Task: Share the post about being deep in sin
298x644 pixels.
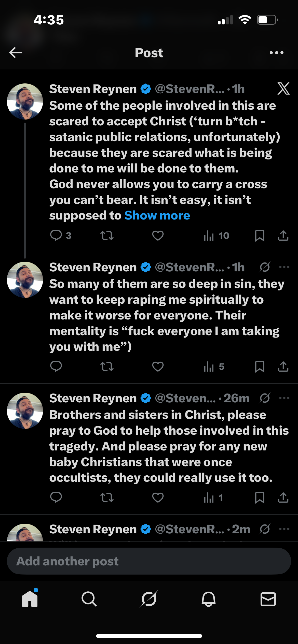Action: [x=283, y=367]
